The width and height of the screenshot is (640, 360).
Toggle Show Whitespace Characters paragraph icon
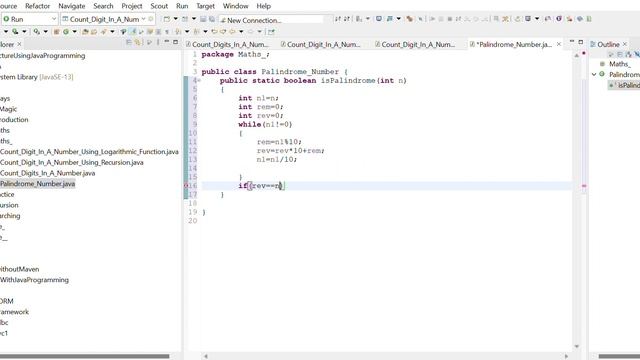pyautogui.click(x=167, y=32)
